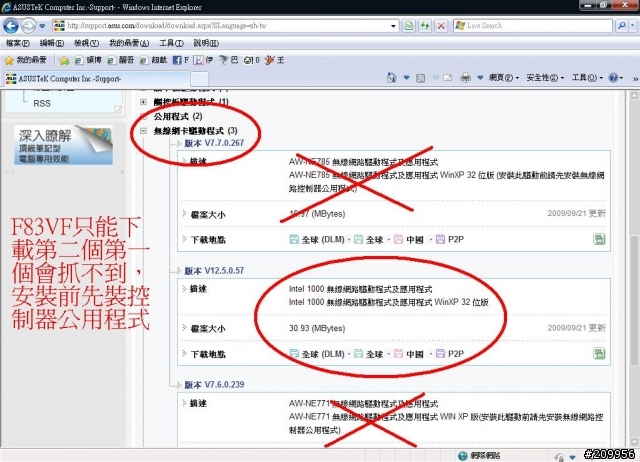The height and width of the screenshot is (462, 640).
Task: Open the 說明(H) menu
Action: [x=206, y=43]
